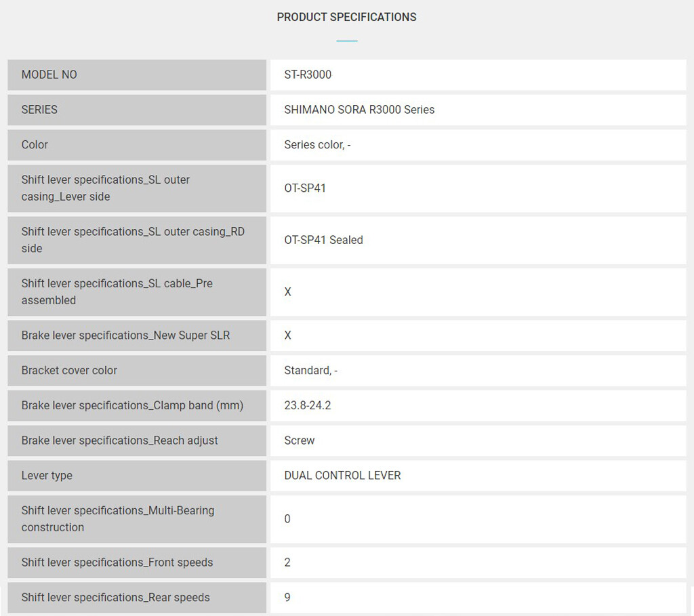Click the New Super SLR row label

tap(137, 335)
